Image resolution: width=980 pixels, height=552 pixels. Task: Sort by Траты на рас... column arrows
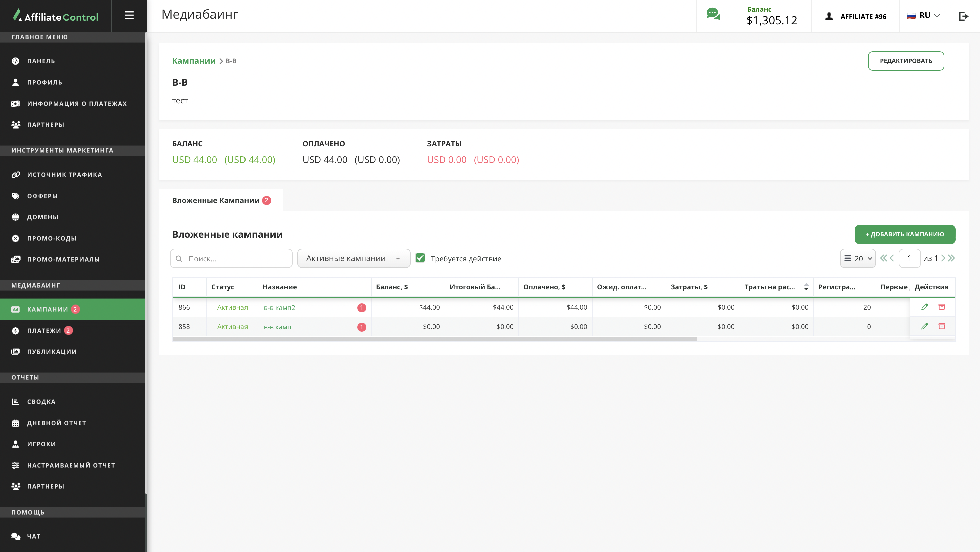[806, 287]
